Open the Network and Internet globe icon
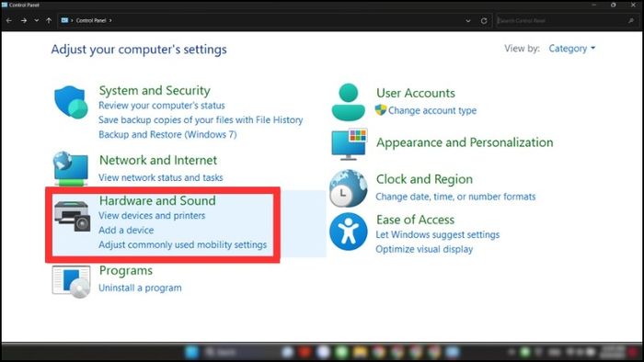644x362 pixels. (71, 168)
